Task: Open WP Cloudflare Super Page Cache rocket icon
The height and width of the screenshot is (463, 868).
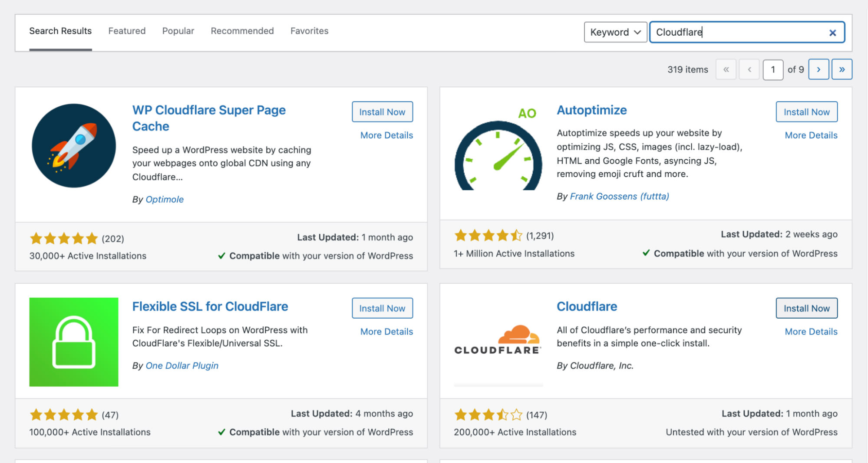Action: click(x=74, y=146)
